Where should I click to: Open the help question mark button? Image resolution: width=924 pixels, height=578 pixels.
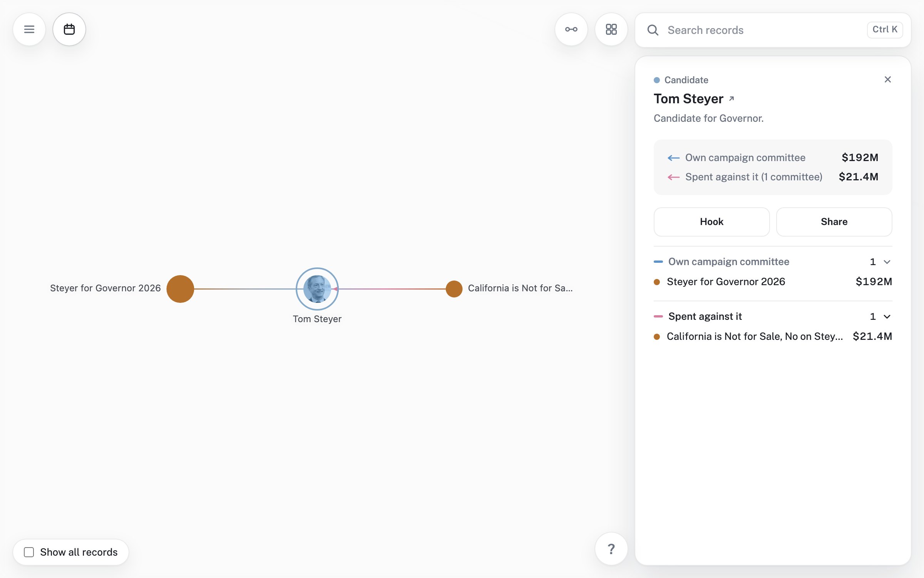pyautogui.click(x=611, y=549)
